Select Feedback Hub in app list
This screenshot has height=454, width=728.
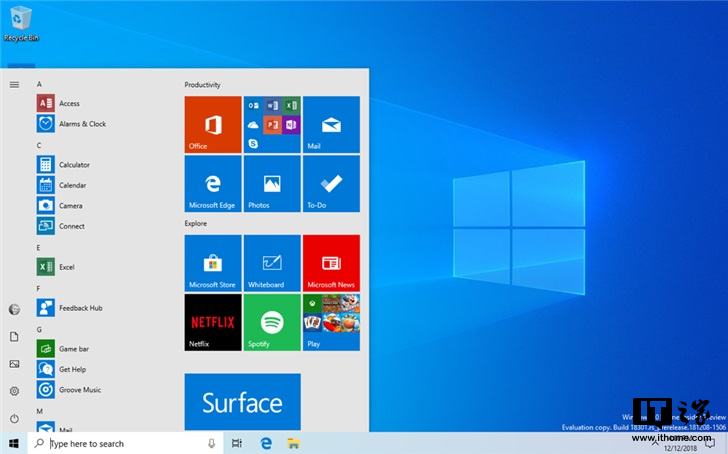80,308
